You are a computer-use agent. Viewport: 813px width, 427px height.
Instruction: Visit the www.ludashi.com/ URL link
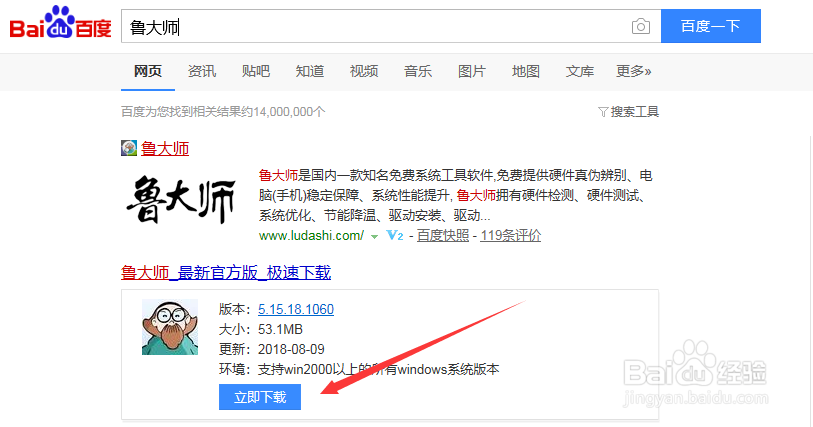pos(311,236)
